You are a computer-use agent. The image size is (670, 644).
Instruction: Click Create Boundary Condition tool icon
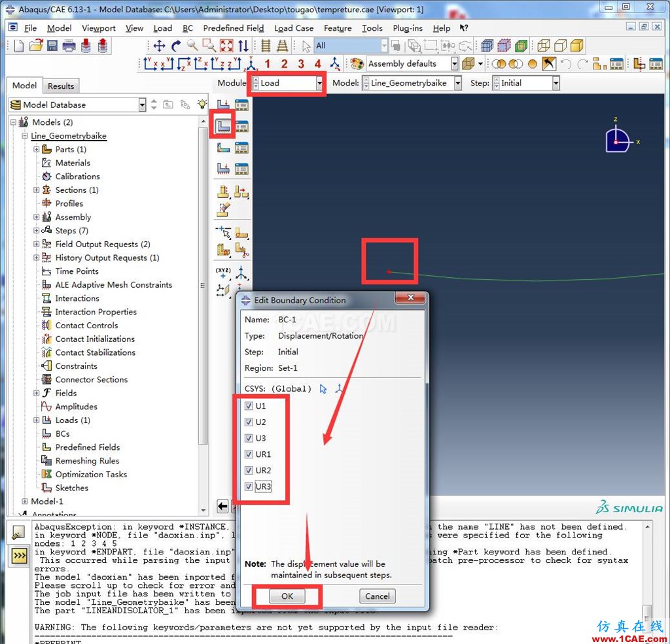coord(223,126)
